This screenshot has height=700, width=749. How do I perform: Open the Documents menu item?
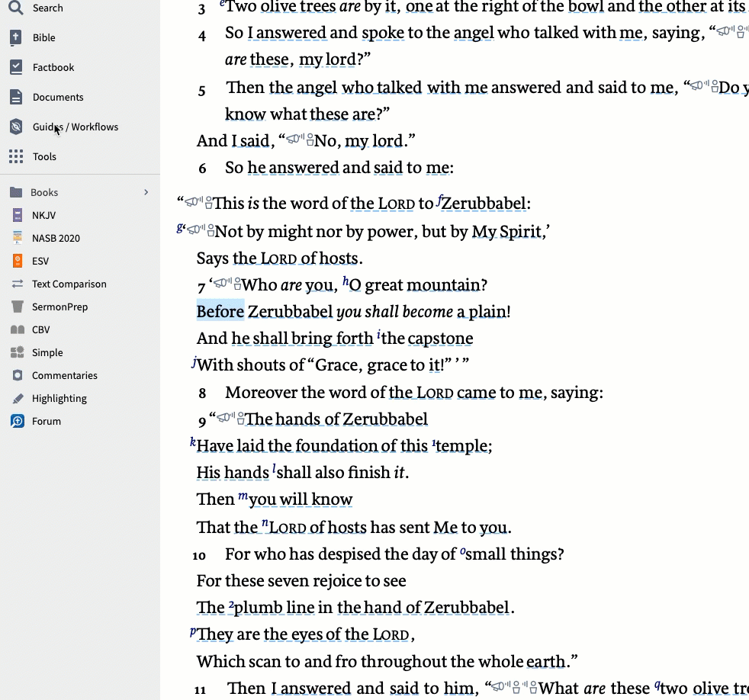(x=58, y=97)
